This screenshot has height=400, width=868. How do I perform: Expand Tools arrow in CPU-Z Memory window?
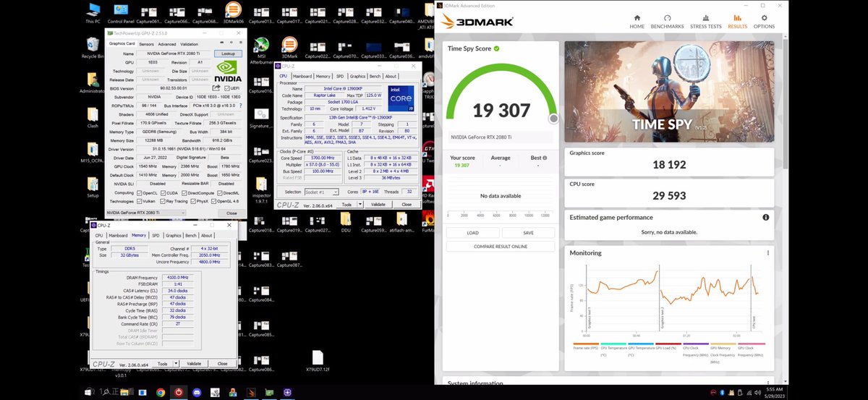(175, 364)
